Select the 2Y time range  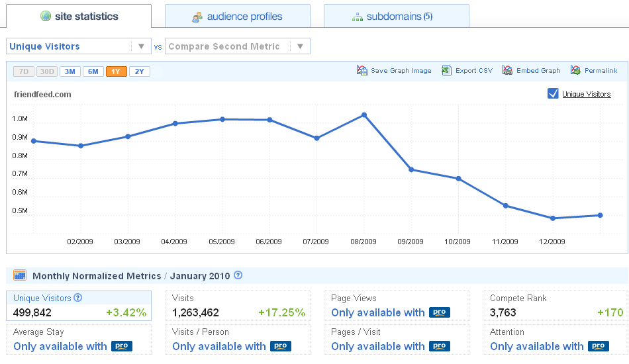click(139, 71)
